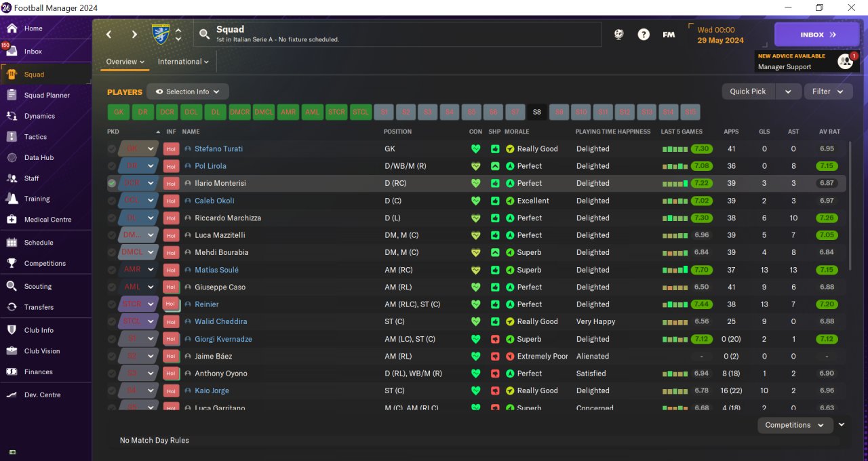Go forward with the right arrow
The image size is (868, 461).
coord(134,35)
